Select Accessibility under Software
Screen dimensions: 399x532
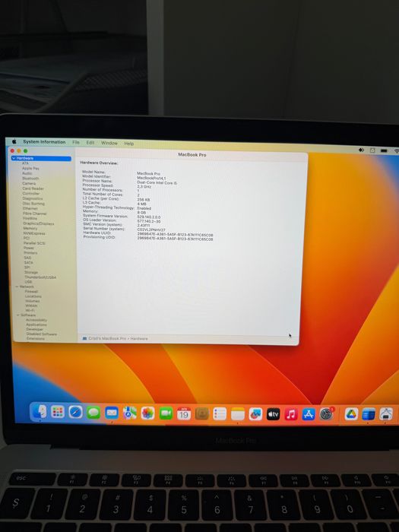click(x=36, y=320)
